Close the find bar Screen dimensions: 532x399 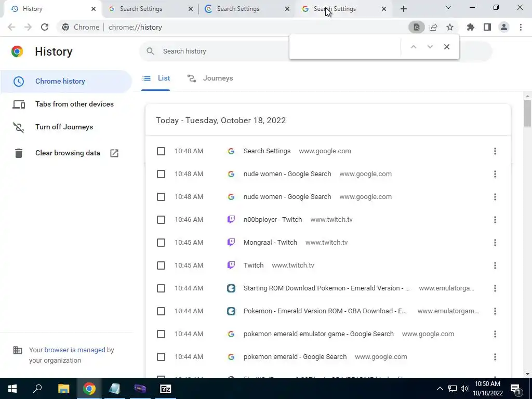coord(447,47)
